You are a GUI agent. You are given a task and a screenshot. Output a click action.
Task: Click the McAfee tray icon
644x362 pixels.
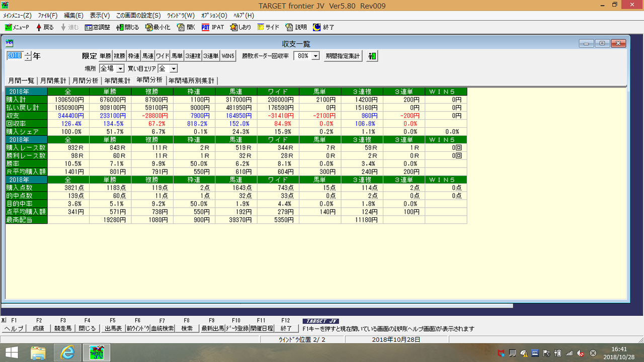pyautogui.click(x=501, y=353)
